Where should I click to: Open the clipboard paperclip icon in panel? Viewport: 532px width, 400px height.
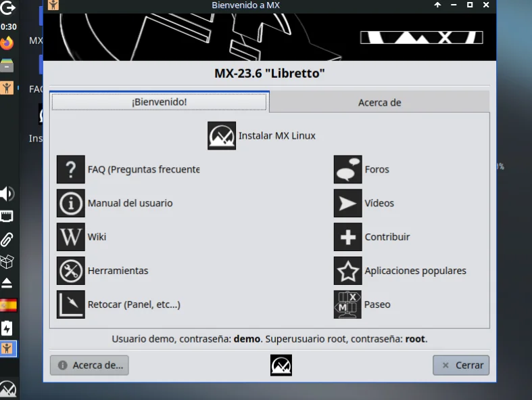click(x=7, y=239)
